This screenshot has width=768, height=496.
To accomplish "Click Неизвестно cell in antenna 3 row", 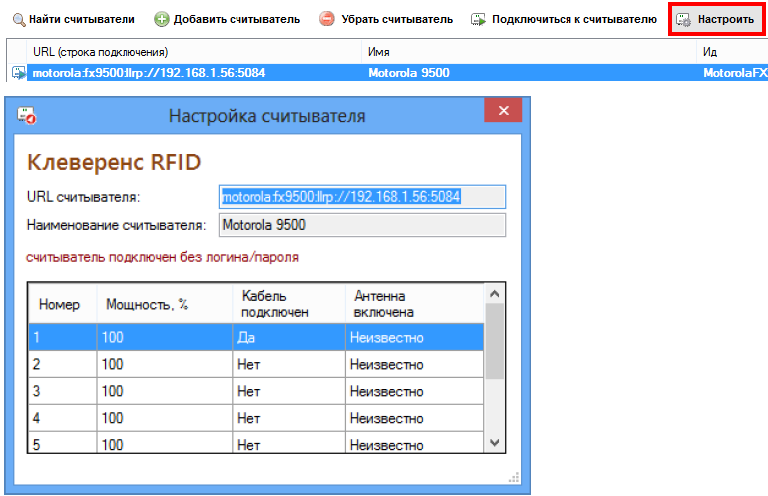I will [414, 391].
